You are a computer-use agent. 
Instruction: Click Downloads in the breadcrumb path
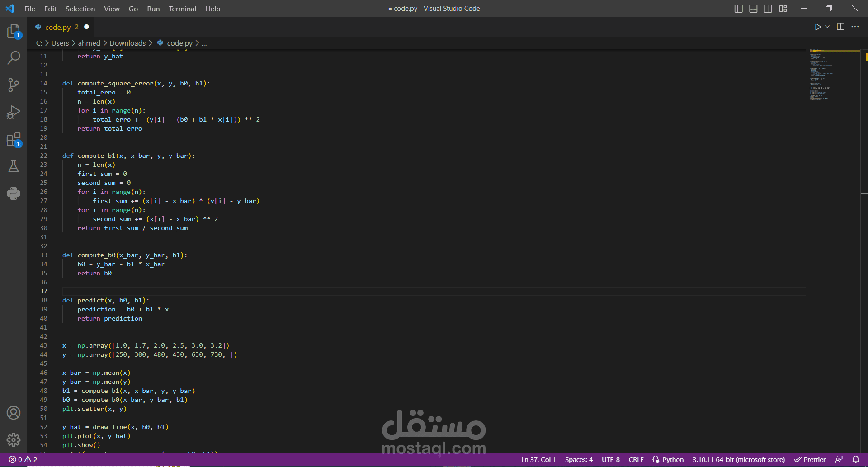(x=127, y=43)
